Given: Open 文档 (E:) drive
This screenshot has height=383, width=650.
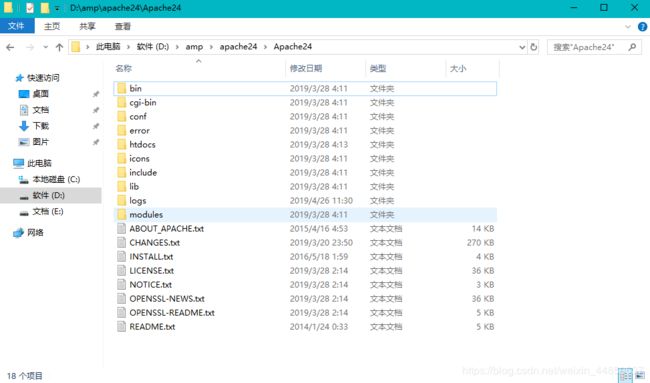Looking at the screenshot, I should pyautogui.click(x=47, y=212).
